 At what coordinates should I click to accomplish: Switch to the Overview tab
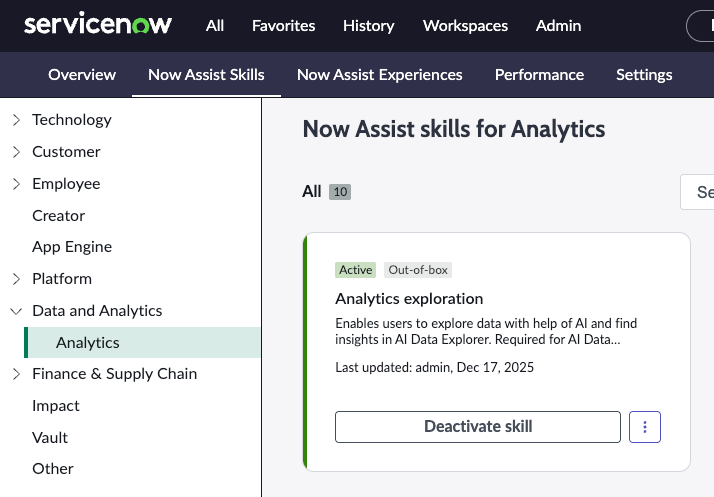pyautogui.click(x=82, y=75)
